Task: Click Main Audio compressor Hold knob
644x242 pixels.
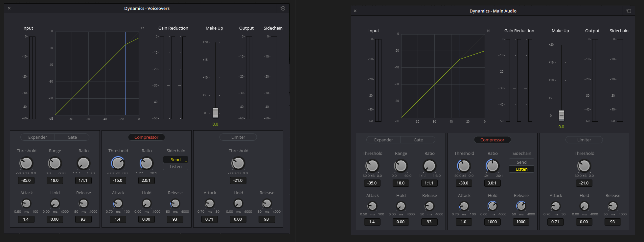Action: 493,206
